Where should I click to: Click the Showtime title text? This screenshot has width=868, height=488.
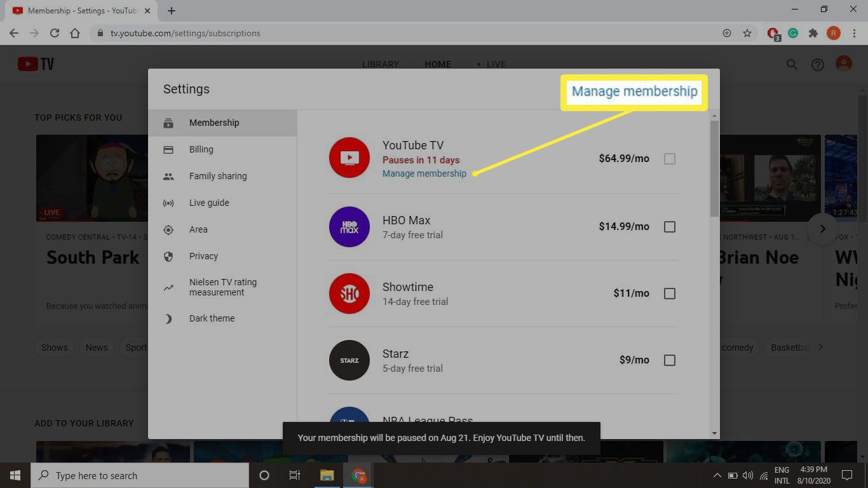pyautogui.click(x=408, y=287)
